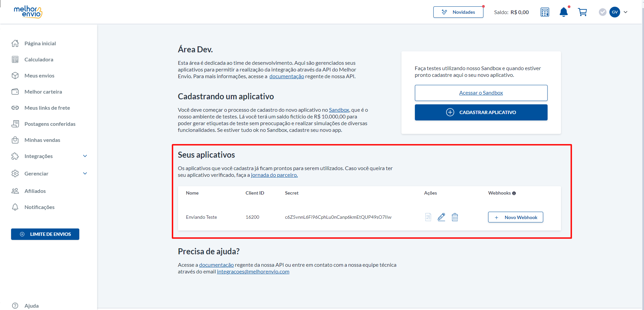644x310 pixels.
Task: Edit Enviando Teste app pencil icon
Action: coord(441,217)
